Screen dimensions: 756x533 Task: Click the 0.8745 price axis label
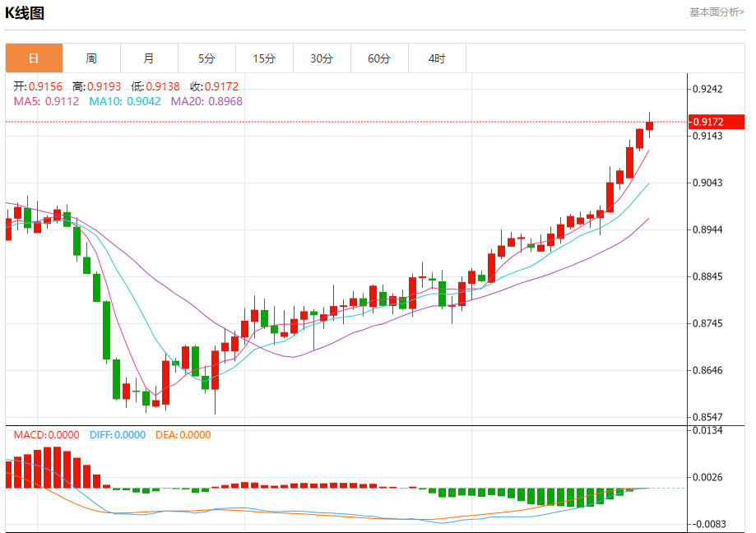(707, 323)
